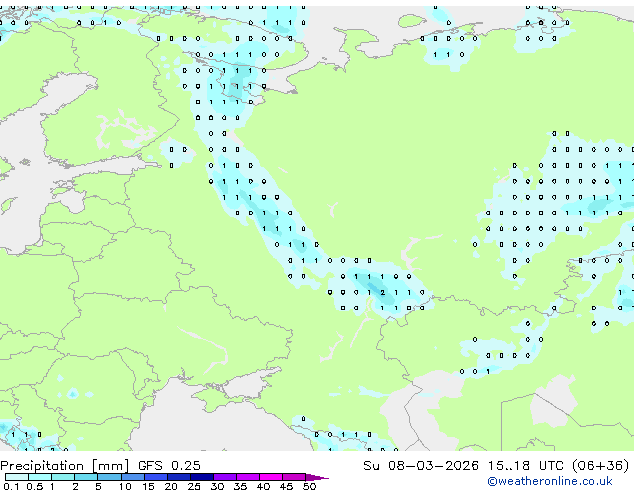
Task: Pick the 40–45 mm magenta legend swatch
Action: pos(271,477)
